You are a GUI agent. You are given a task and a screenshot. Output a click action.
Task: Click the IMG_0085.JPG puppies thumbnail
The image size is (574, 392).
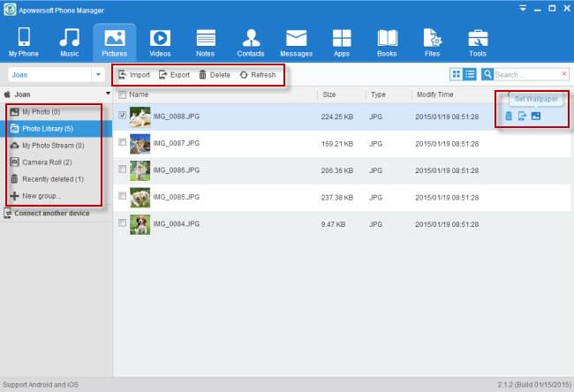tap(140, 198)
